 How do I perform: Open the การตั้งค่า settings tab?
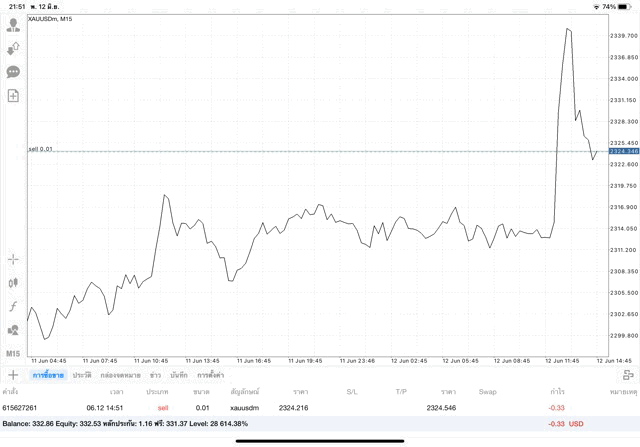click(211, 375)
